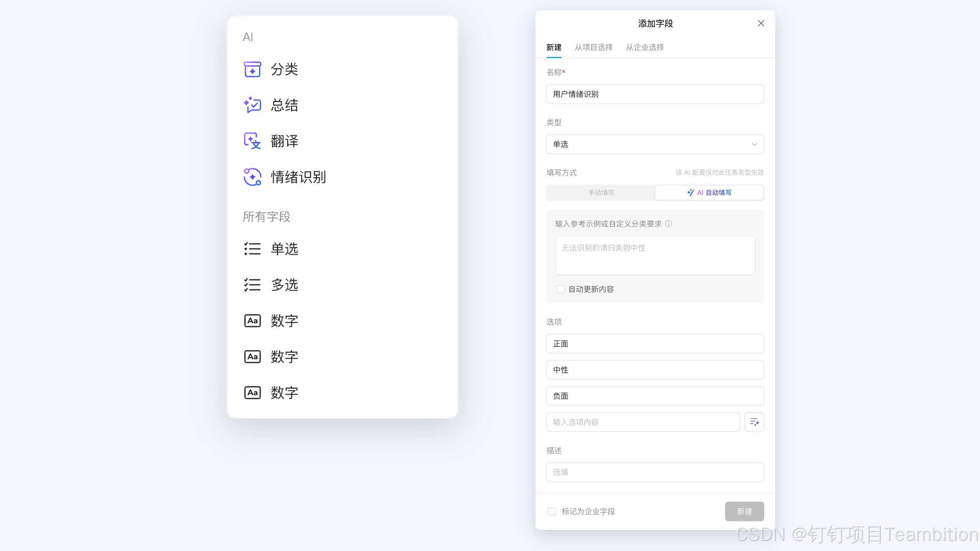Screen dimensions: 980x551
Task: Click the 输入选项内容 option input
Action: [x=642, y=422]
